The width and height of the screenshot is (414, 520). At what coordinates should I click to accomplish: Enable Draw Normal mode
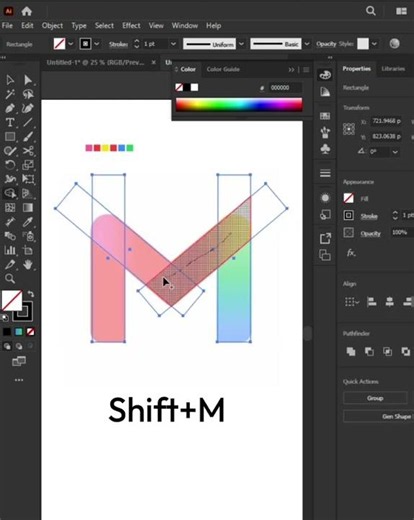coord(7,346)
